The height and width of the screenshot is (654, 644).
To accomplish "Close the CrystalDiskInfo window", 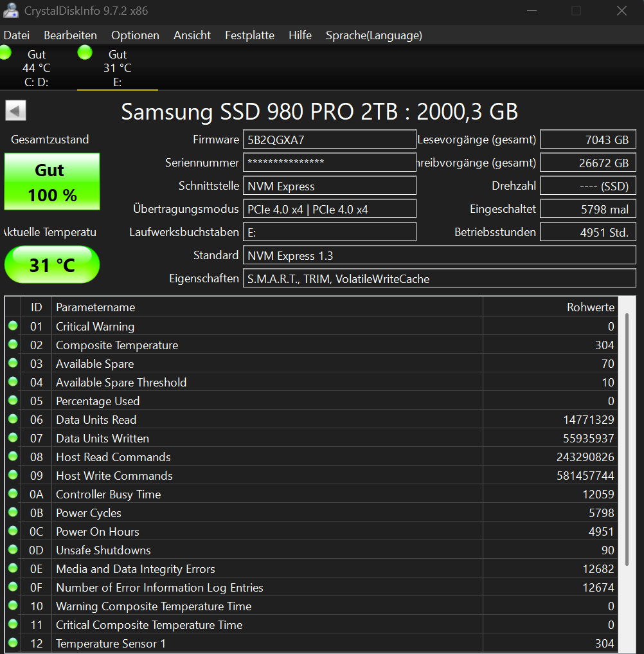I will (622, 11).
